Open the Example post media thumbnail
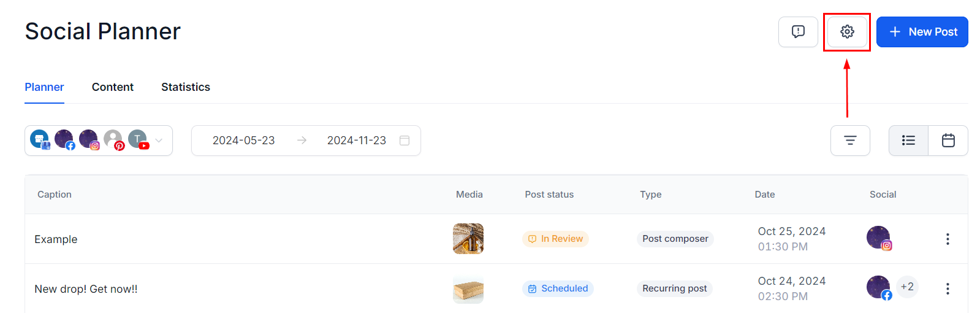980x313 pixels. click(468, 239)
